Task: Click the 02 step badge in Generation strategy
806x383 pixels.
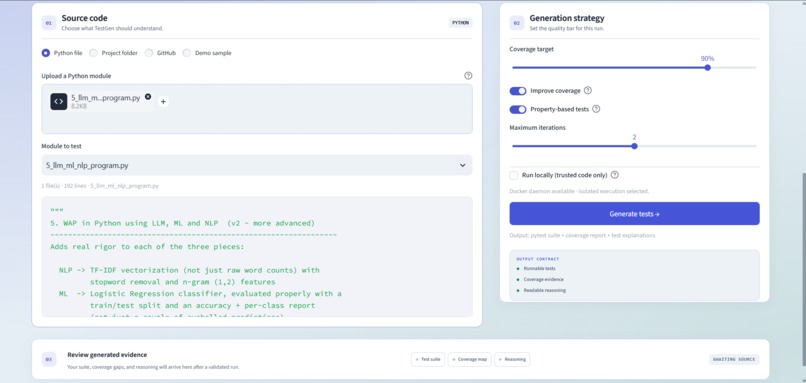Action: (x=517, y=23)
